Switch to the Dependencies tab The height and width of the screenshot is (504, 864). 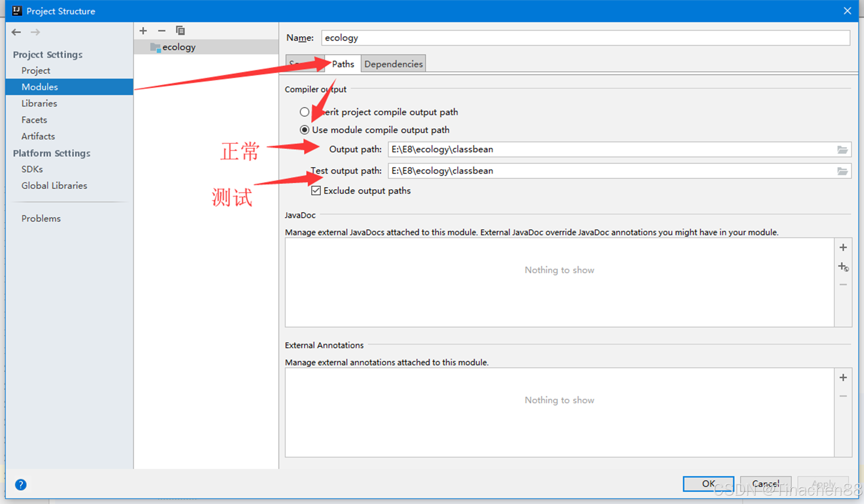393,64
